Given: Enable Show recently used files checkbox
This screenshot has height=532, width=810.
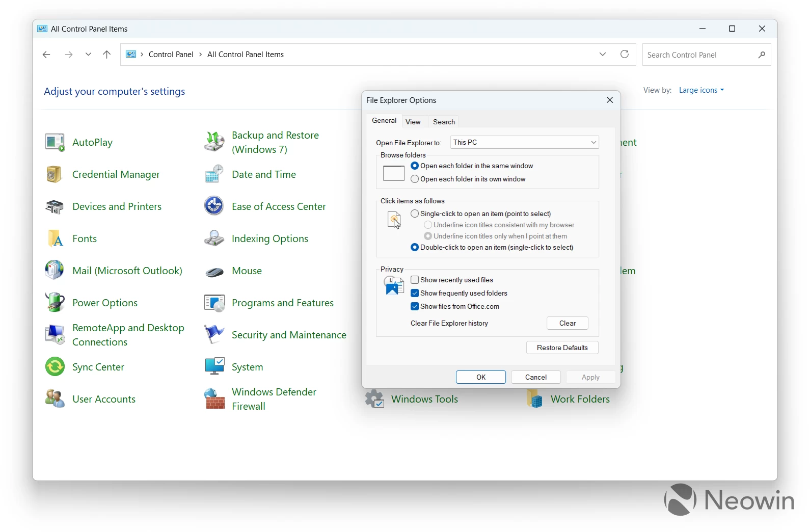Looking at the screenshot, I should (x=415, y=280).
